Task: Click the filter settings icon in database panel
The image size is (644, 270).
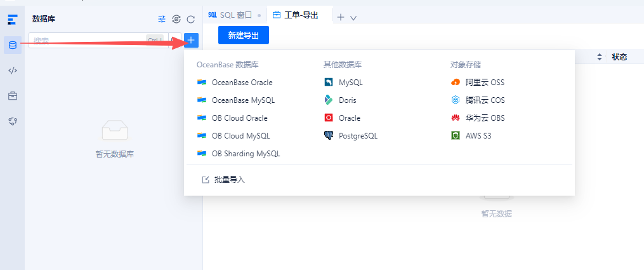Action: pyautogui.click(x=162, y=19)
